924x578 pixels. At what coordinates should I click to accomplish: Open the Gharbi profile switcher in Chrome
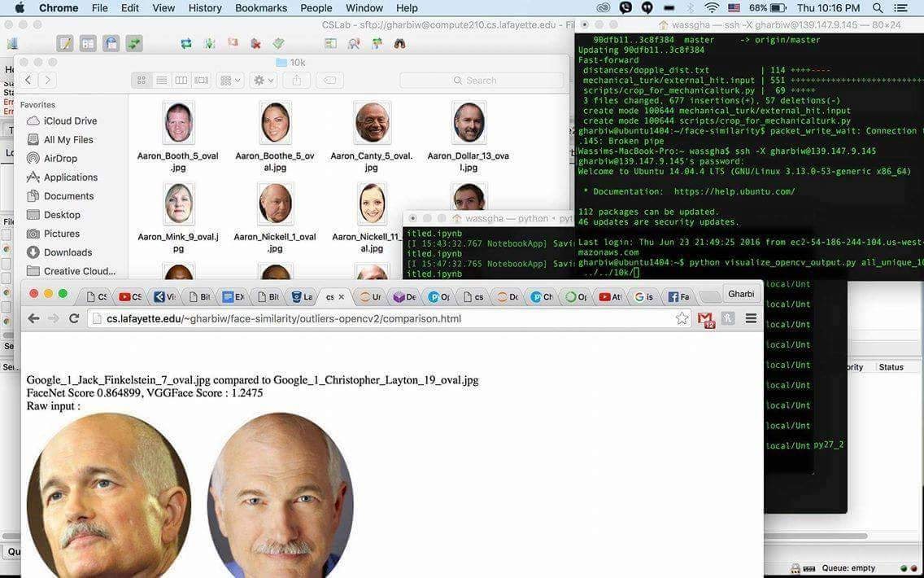pos(741,294)
